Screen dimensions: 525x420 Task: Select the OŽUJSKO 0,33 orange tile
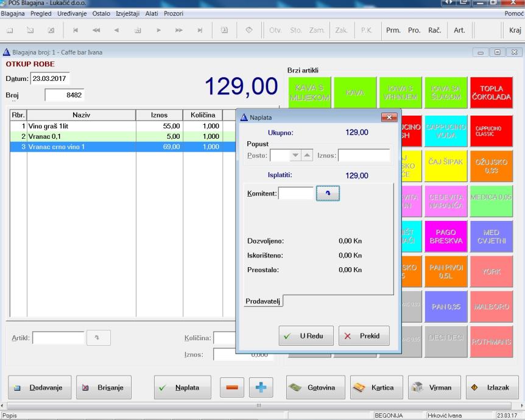coord(491,166)
